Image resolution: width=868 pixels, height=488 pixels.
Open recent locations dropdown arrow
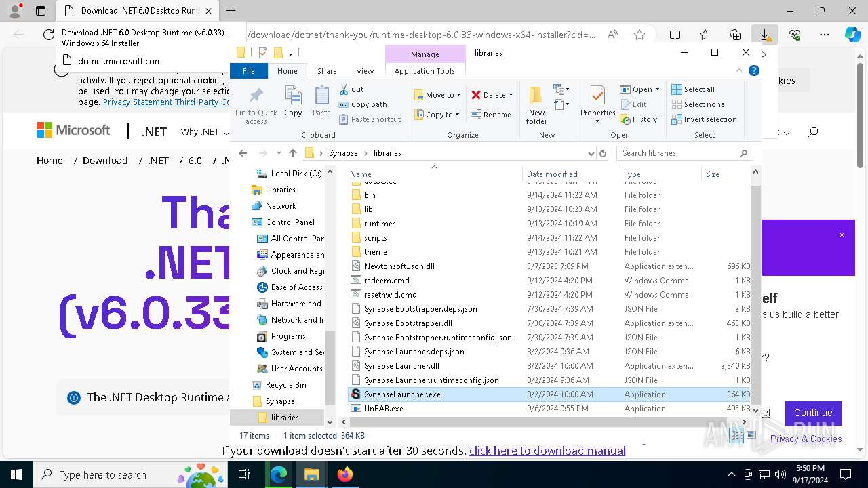[279, 153]
